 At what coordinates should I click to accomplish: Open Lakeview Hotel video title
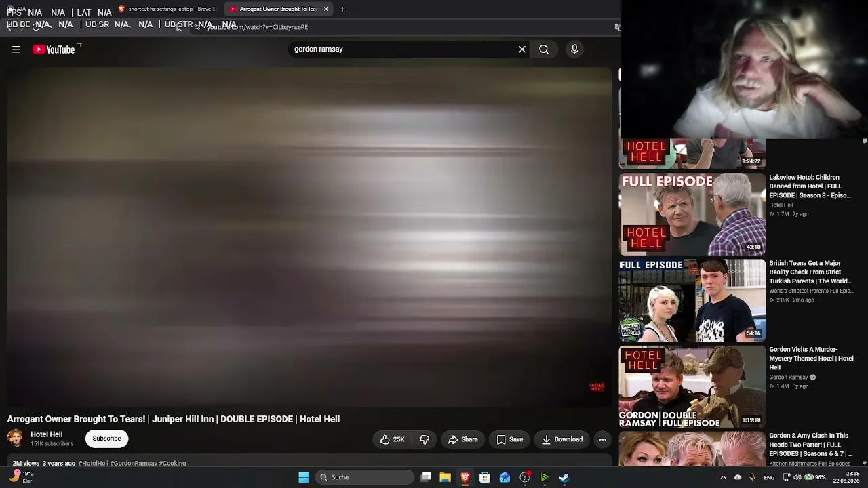810,186
